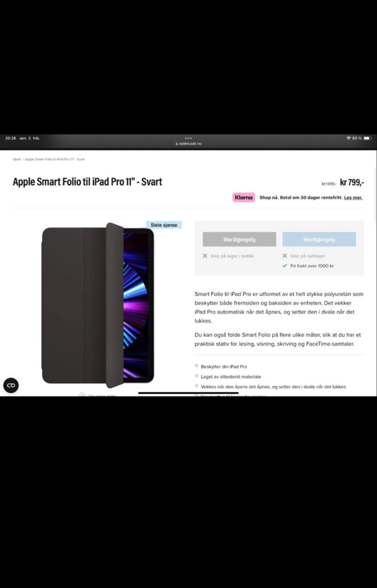This screenshot has height=588, width=377.
Task: Click the grey 'Ikke tilgjengelig' button
Action: [239, 239]
